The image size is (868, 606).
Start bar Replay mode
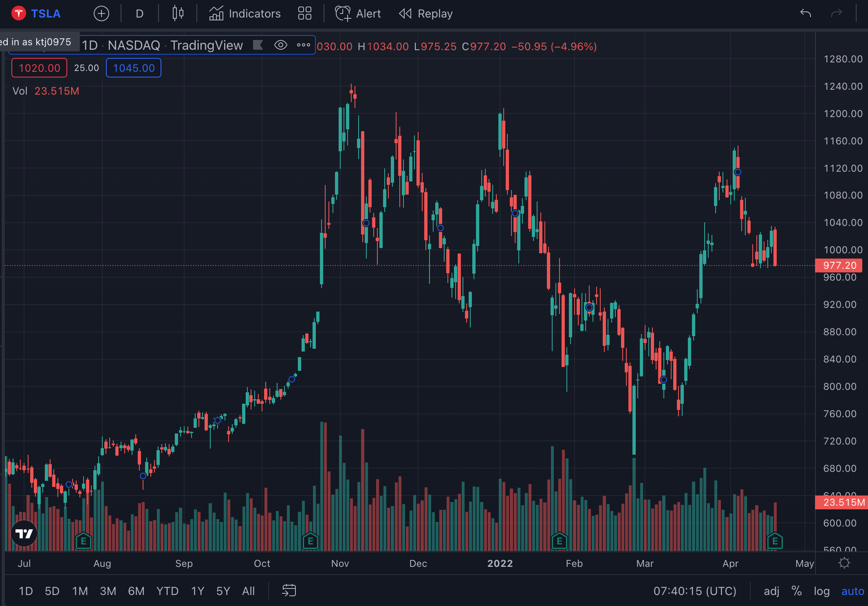click(426, 13)
